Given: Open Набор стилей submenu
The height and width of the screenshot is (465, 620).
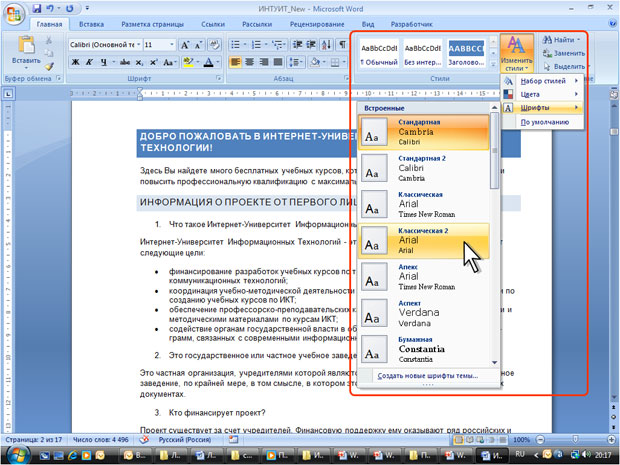Looking at the screenshot, I should (x=542, y=81).
